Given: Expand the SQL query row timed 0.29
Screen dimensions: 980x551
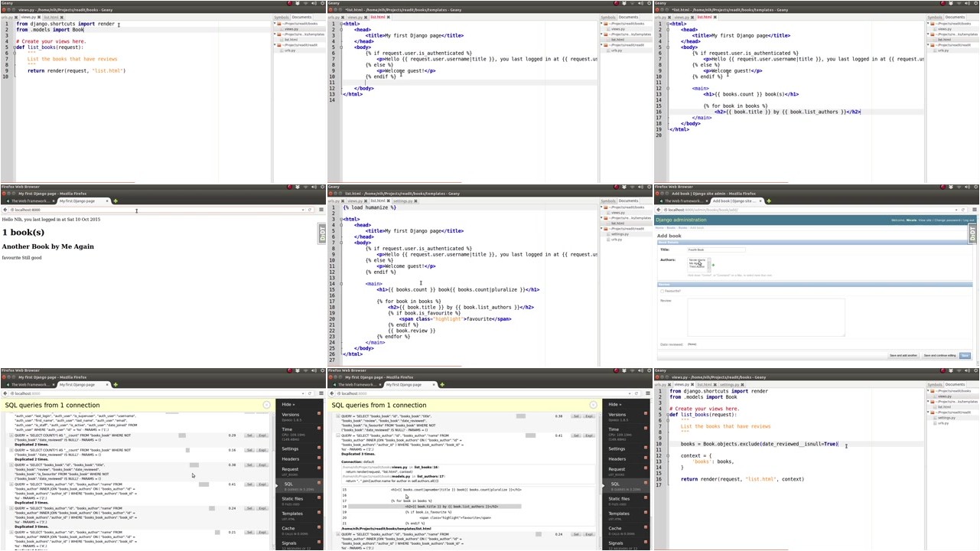Looking at the screenshot, I should 11,435.
